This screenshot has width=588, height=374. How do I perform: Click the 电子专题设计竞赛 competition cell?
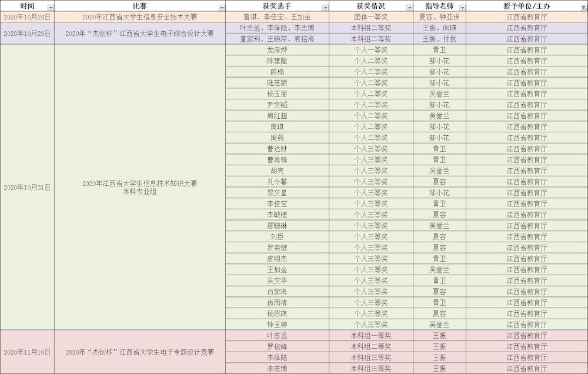click(x=140, y=352)
